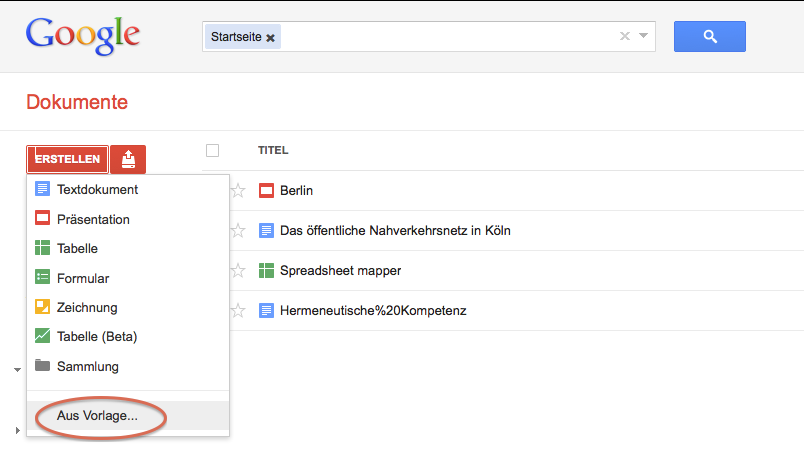Click the Nahverkehrsnetz document file icon

[266, 231]
